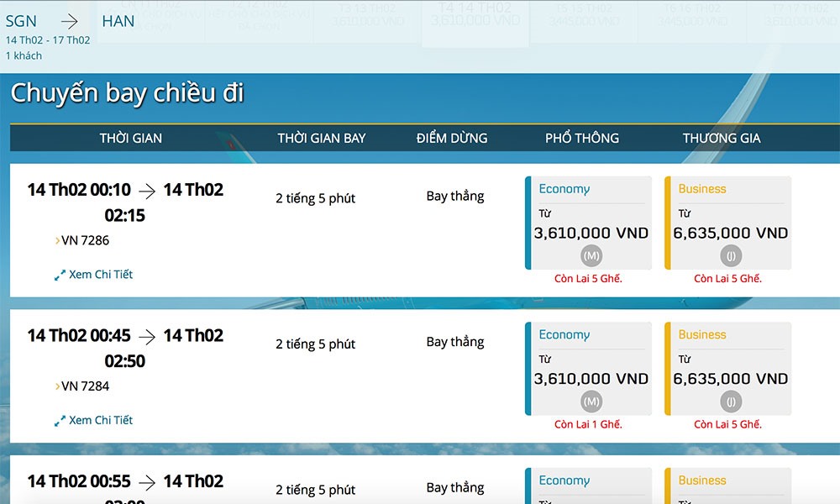Click arrow icon in the 00:45 flight time
This screenshot has height=504, width=840.
(147, 336)
